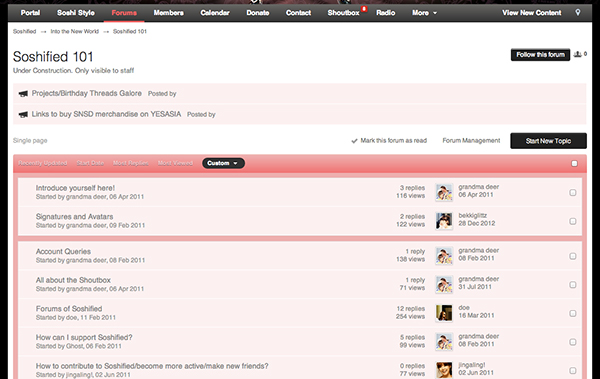The height and width of the screenshot is (379, 600).
Task: Check the box for How to contribute topic
Action: click(x=573, y=371)
